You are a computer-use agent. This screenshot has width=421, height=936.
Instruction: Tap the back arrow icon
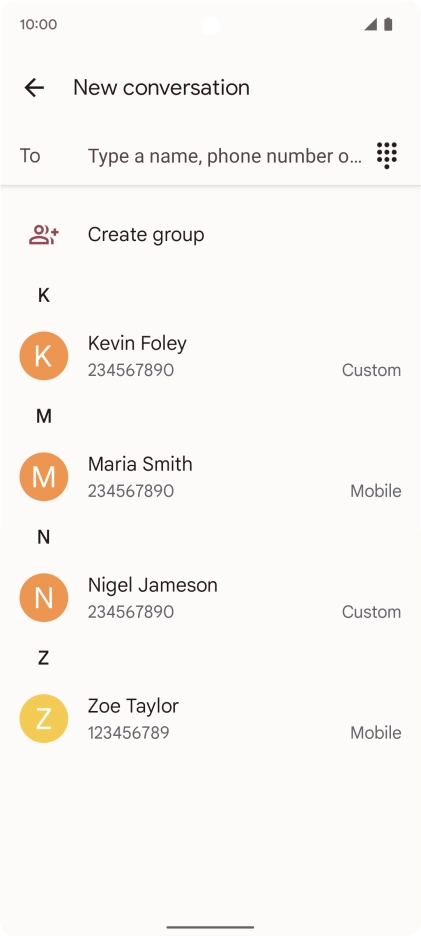click(x=34, y=88)
